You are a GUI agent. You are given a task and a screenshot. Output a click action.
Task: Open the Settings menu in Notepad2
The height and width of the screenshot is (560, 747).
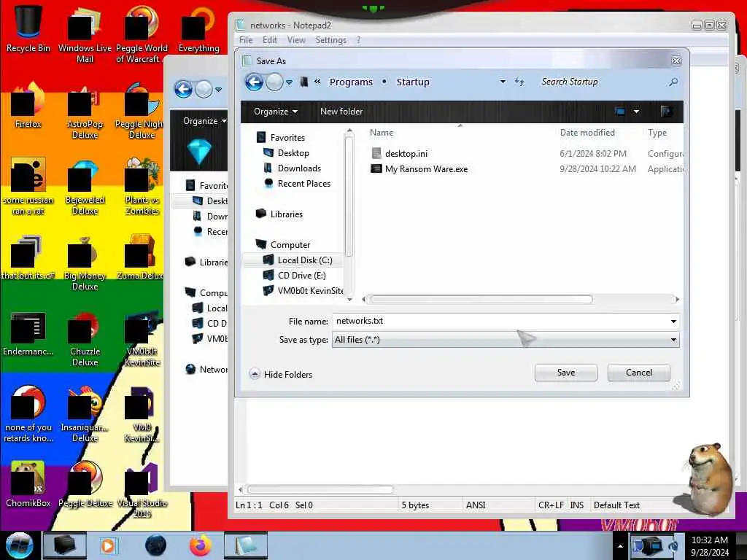(330, 40)
